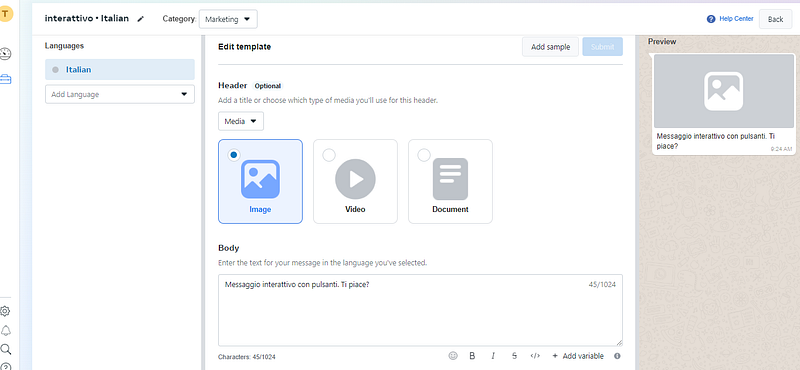Toggle monospace code formatting

pyautogui.click(x=535, y=356)
